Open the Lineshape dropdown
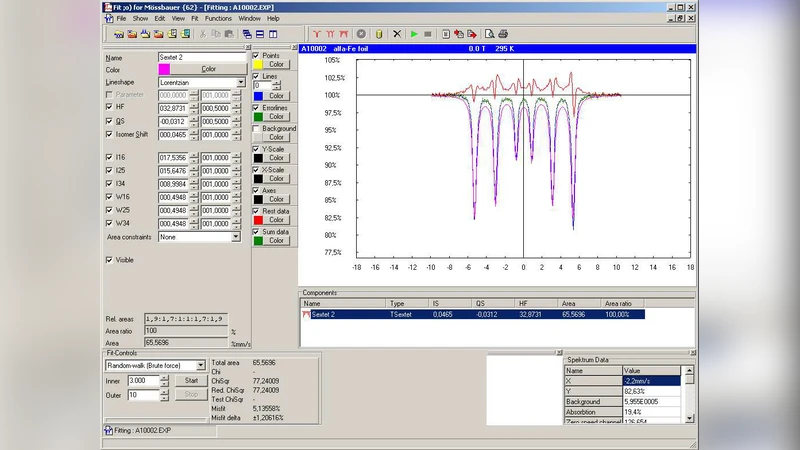Screen dimensions: 800x450 pyautogui.click(x=241, y=82)
